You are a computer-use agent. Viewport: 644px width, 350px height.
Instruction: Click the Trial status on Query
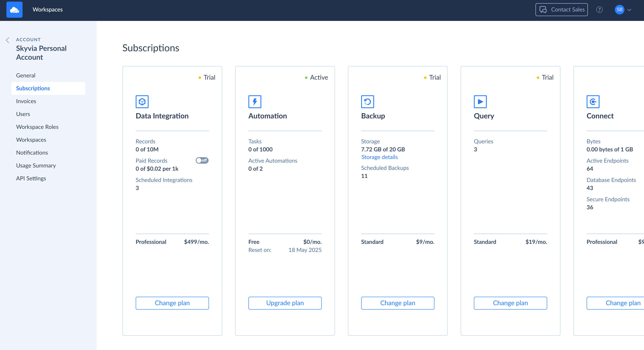pos(548,77)
